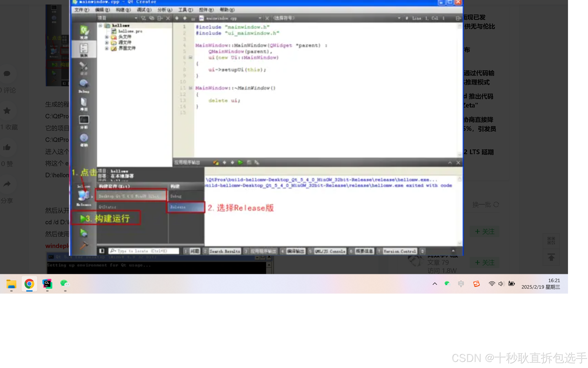Screen dimensions: 588x368
Task: Switch to 编译输出 output tab
Action: [293, 251]
